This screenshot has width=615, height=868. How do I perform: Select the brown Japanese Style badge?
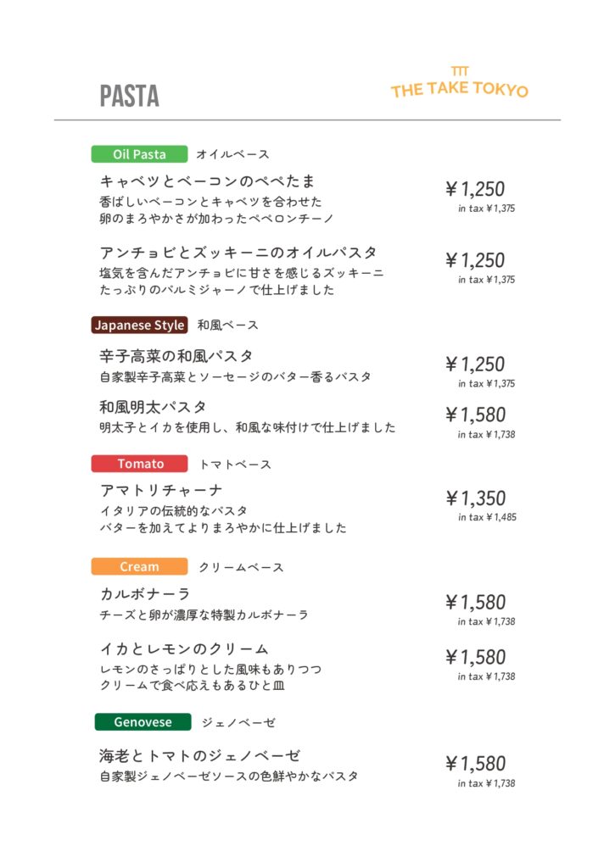pyautogui.click(x=139, y=325)
